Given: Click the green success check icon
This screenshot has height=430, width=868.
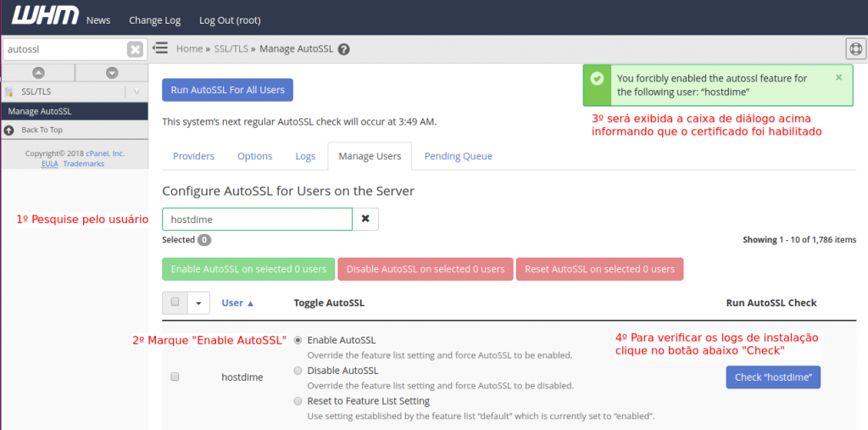Looking at the screenshot, I should tap(597, 79).
